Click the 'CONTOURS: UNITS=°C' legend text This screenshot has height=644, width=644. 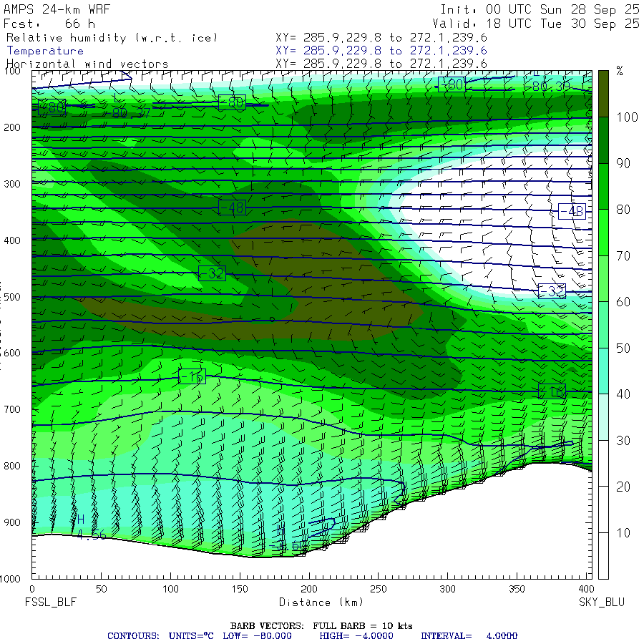click(x=160, y=636)
